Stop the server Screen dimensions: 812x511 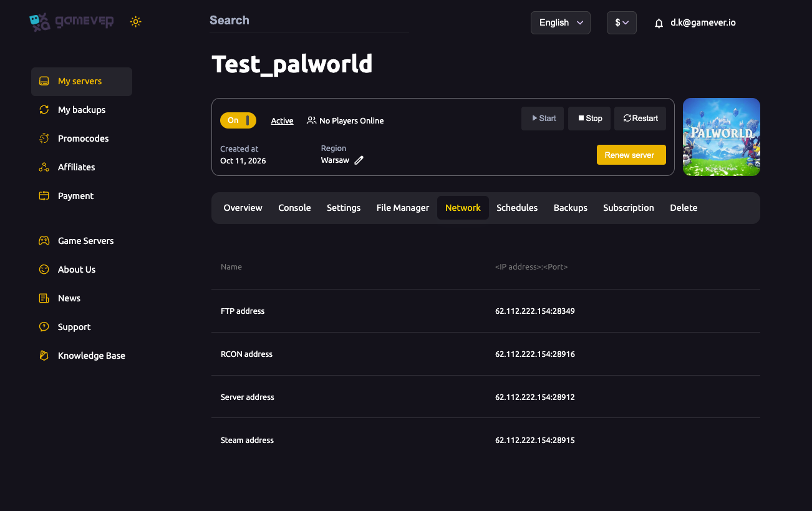click(589, 119)
